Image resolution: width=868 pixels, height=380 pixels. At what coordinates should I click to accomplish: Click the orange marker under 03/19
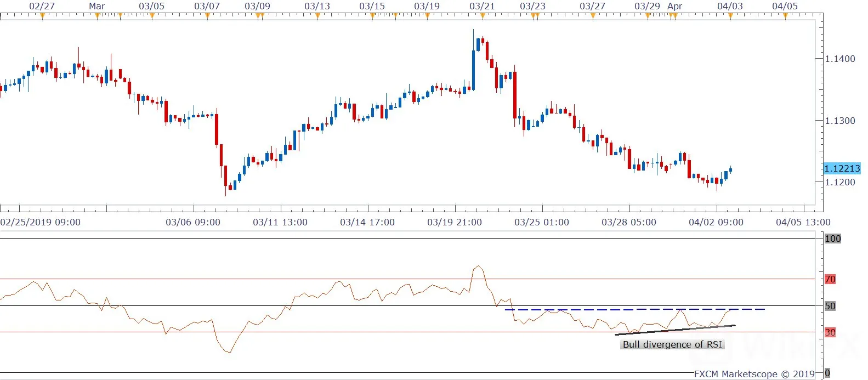click(x=427, y=16)
